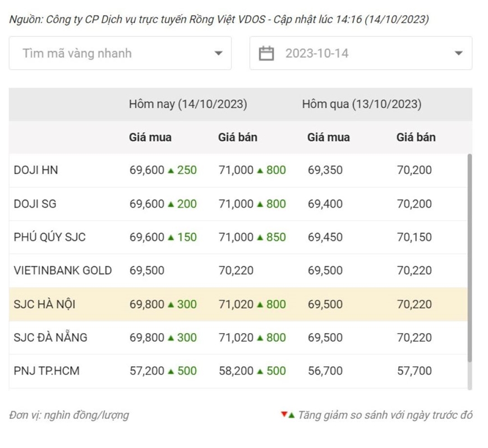Viewport: 488px width, 448px height.
Task: Click today's sell price 70,220 for VIETINBANK GOLD
Action: [x=236, y=270]
